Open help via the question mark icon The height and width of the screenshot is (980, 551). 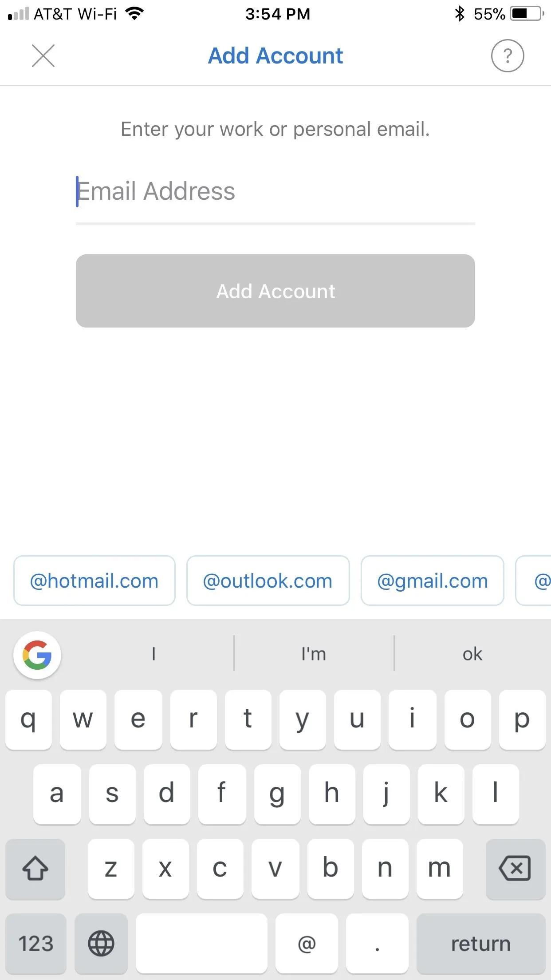pos(508,56)
